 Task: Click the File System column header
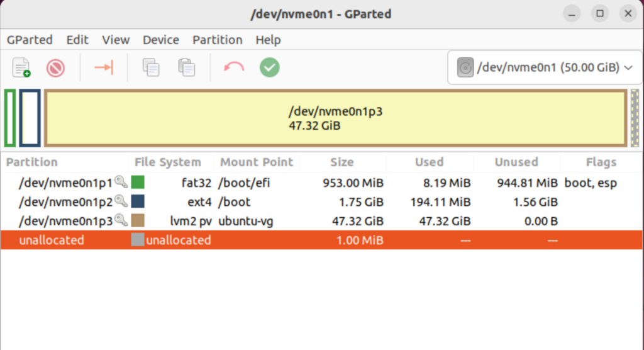click(168, 162)
